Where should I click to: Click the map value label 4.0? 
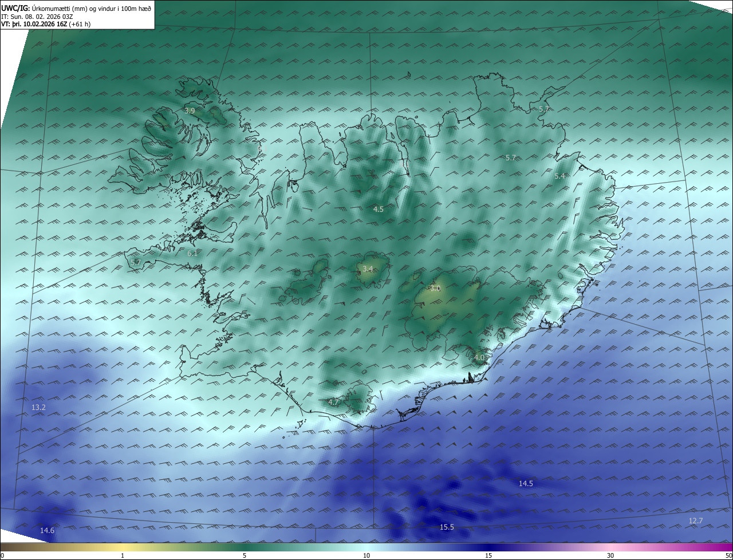479,357
